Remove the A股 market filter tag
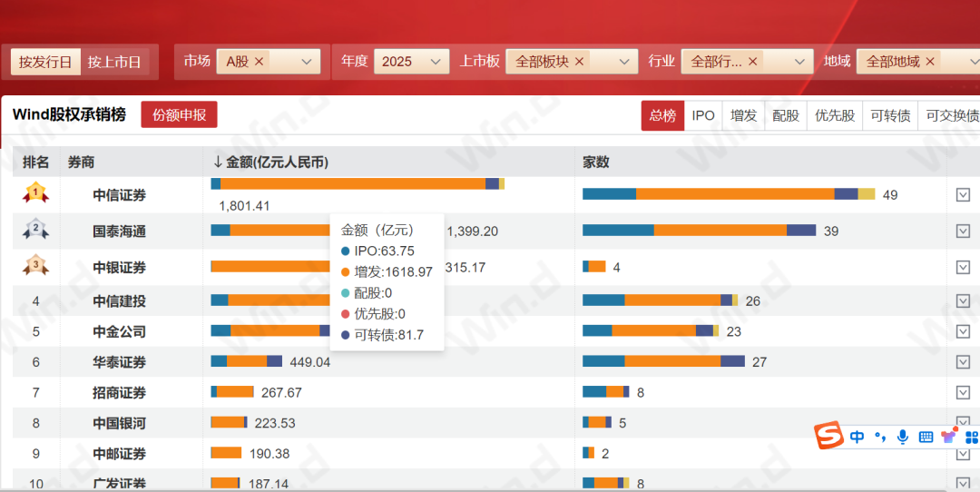The image size is (980, 492). pos(259,61)
